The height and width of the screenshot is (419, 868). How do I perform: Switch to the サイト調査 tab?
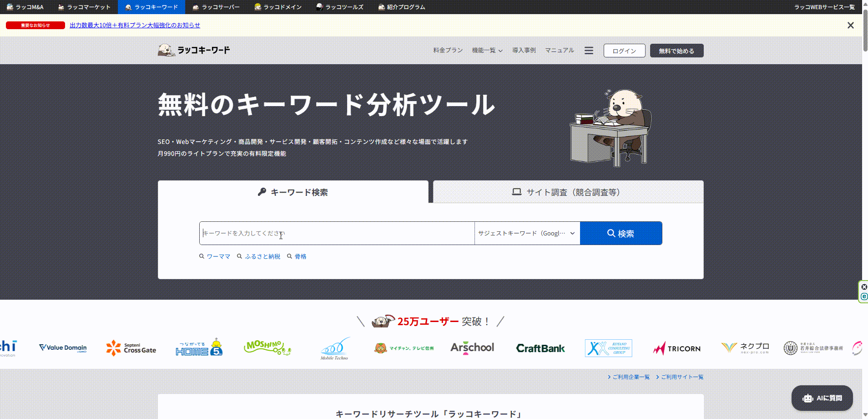click(568, 192)
